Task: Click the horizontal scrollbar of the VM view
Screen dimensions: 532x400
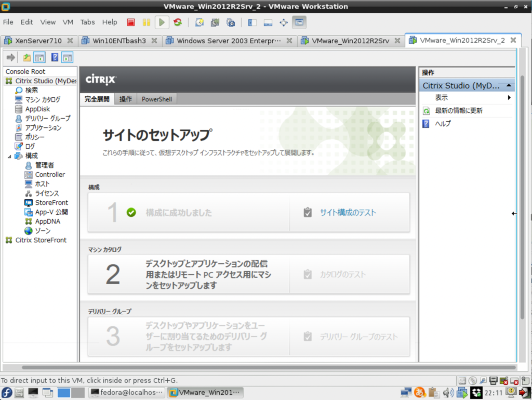Action: 269,367
